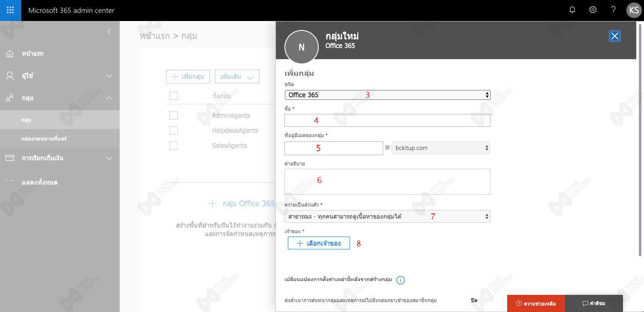This screenshot has height=312, width=644.
Task: Click the ปิด setting value
Action: pyautogui.click(x=474, y=301)
